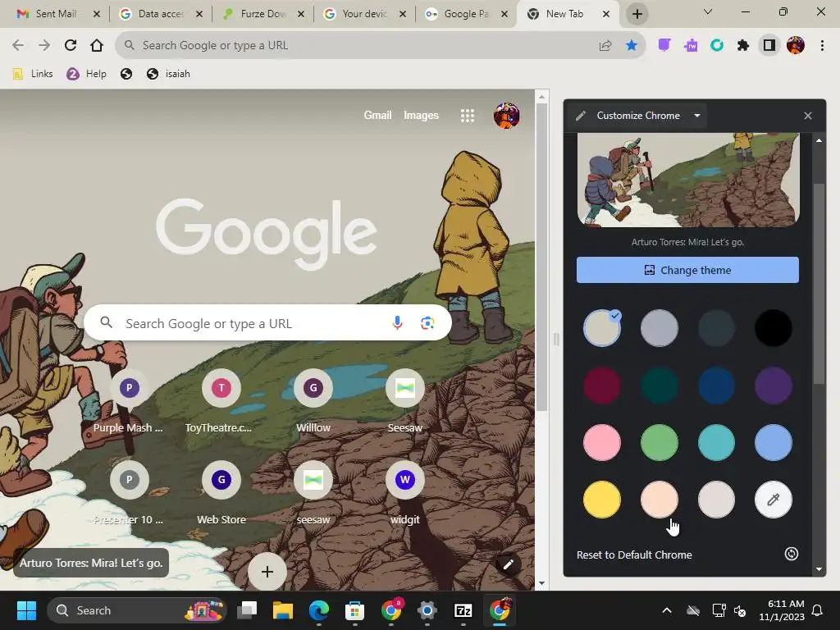Bookmark this tab with the star icon

coord(632,46)
